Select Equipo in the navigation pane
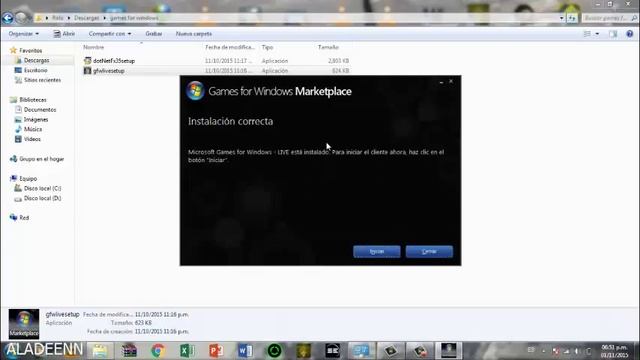Screen dimensions: 640x360 click(28, 178)
